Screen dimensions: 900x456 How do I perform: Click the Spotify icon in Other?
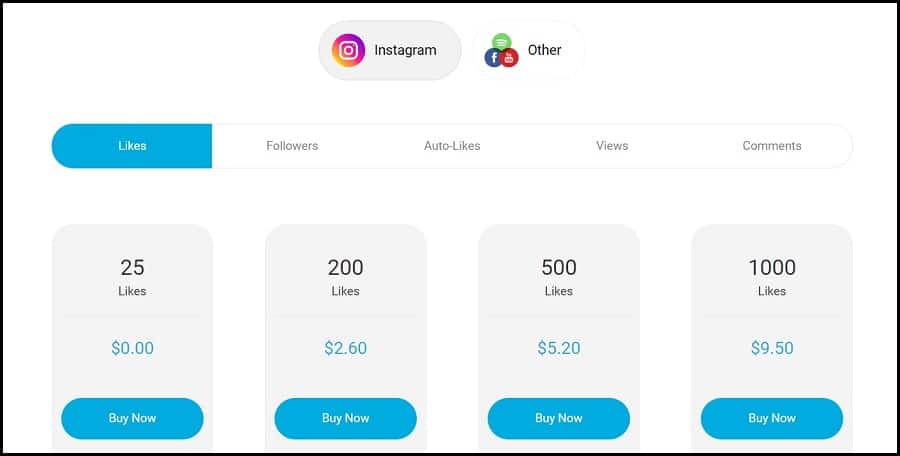point(502,41)
